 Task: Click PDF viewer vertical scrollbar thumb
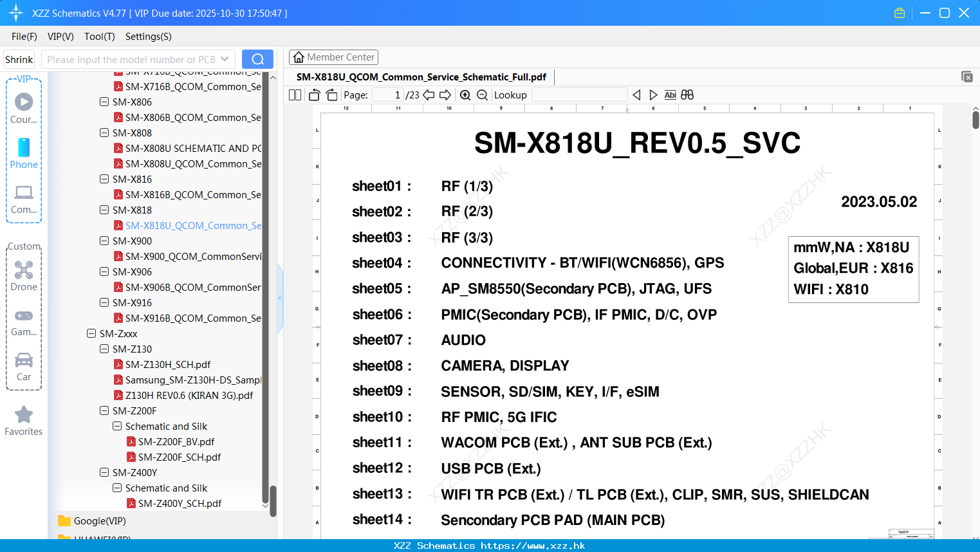[975, 120]
